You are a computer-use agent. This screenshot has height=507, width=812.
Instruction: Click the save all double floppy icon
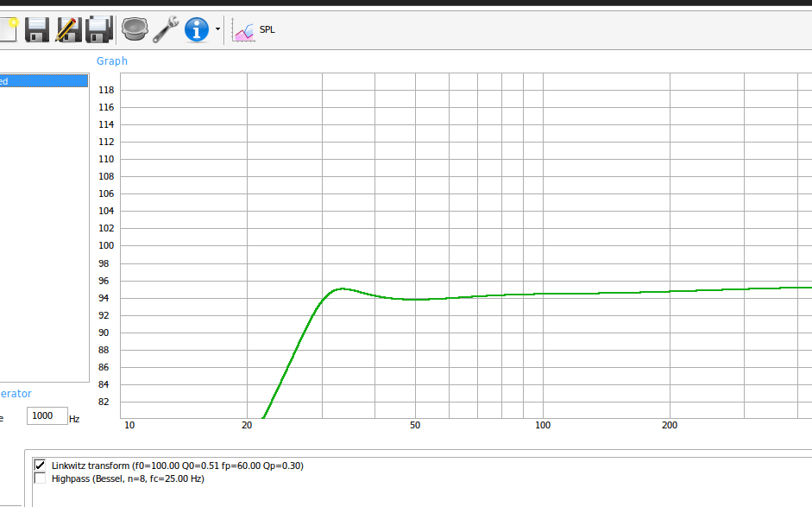(99, 29)
